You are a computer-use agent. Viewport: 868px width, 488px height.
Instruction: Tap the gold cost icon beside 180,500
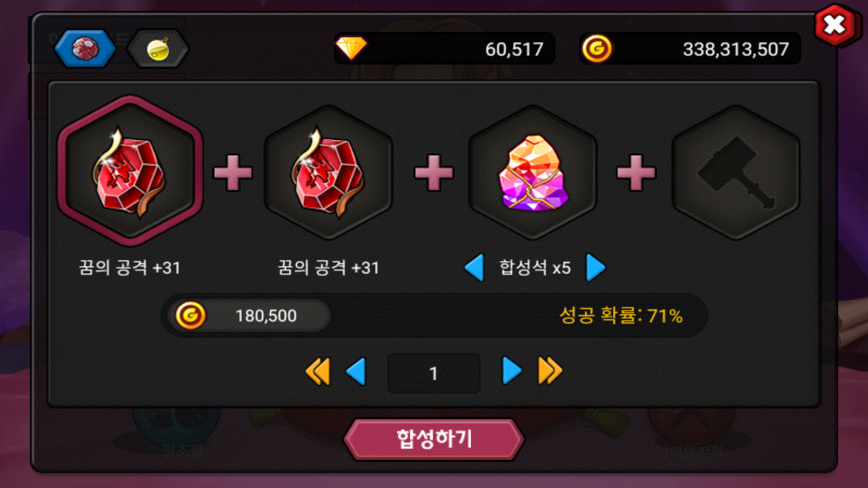(x=190, y=315)
